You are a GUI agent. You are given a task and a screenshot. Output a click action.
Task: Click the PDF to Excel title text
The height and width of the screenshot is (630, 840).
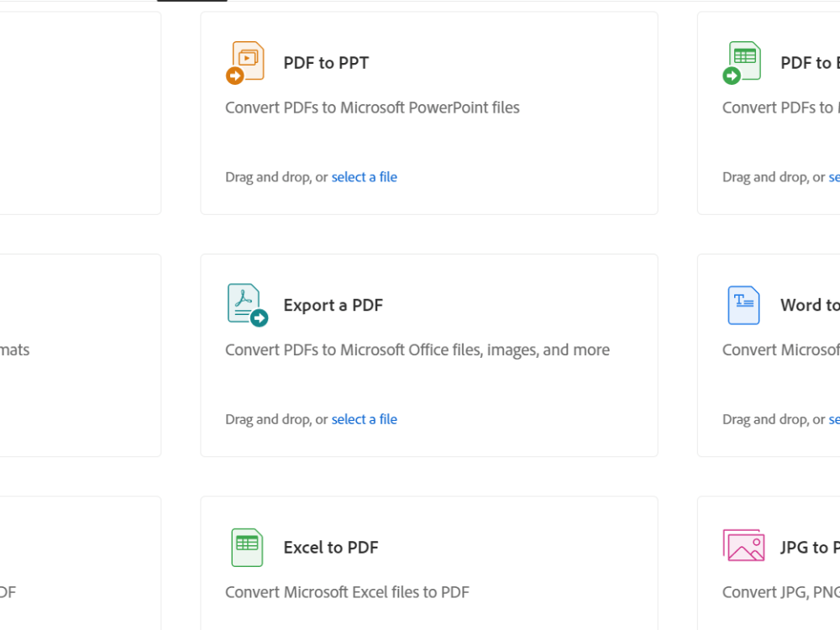[x=810, y=63]
